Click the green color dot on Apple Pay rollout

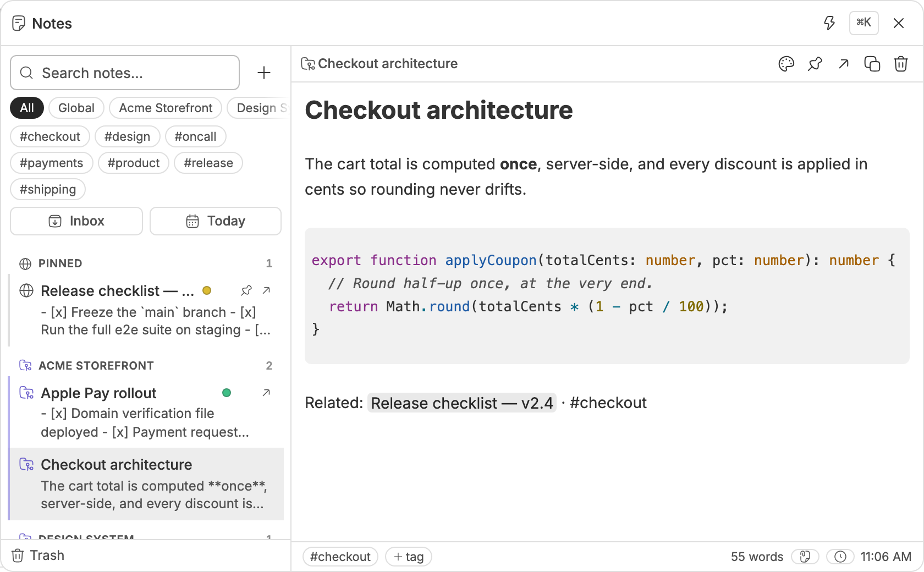coord(227,393)
